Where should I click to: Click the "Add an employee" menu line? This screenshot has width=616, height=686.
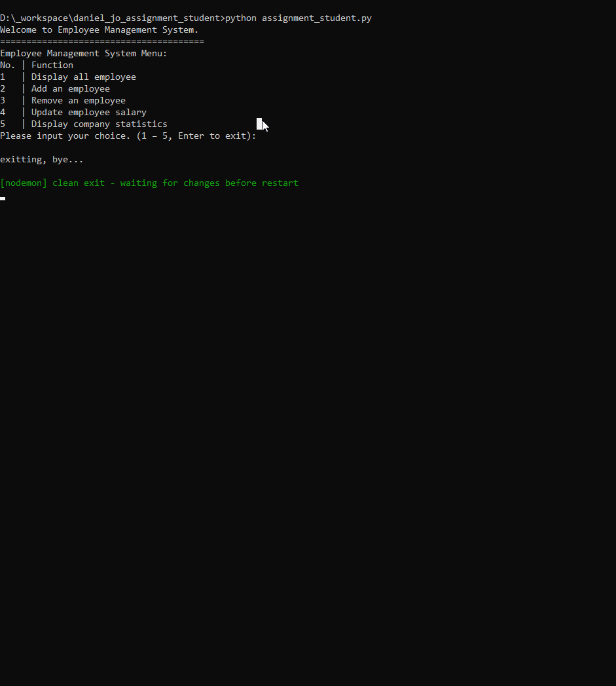tap(70, 89)
